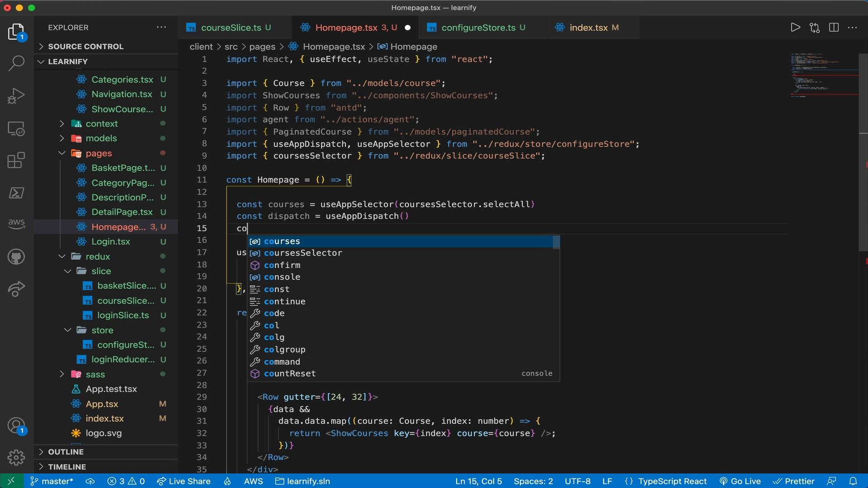Select courseSlice.ts tab at top
Image resolution: width=868 pixels, height=488 pixels.
coord(231,28)
